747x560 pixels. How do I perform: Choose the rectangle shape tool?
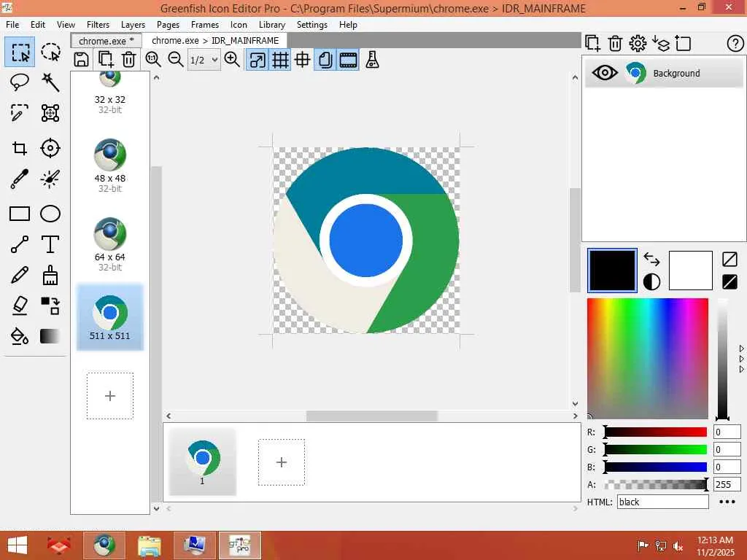(x=20, y=214)
